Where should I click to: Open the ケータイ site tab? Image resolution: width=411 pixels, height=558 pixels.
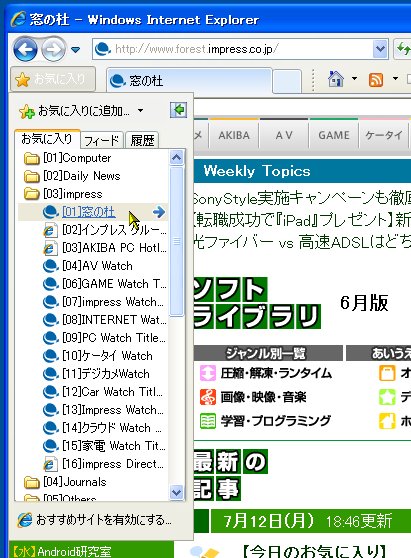tap(384, 136)
